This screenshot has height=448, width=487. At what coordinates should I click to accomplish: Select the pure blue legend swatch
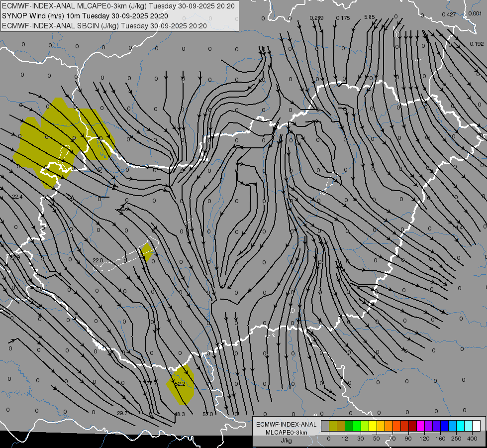[x=444, y=426]
